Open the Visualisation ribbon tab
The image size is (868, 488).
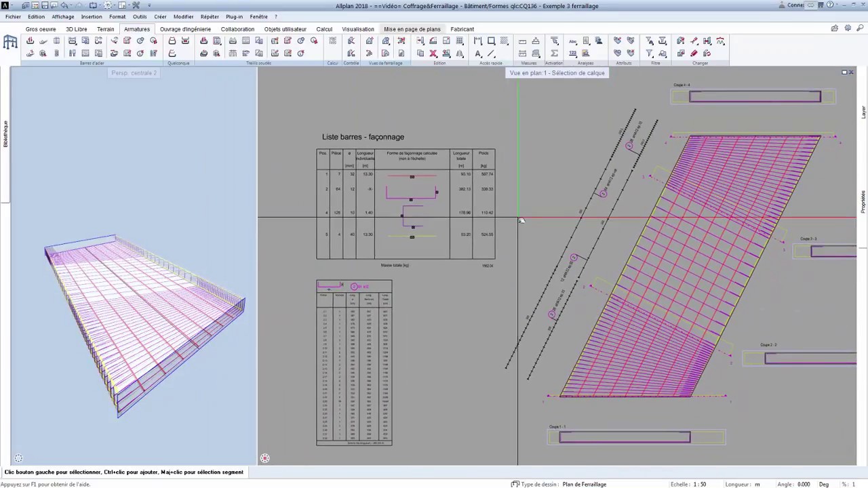pyautogui.click(x=358, y=29)
